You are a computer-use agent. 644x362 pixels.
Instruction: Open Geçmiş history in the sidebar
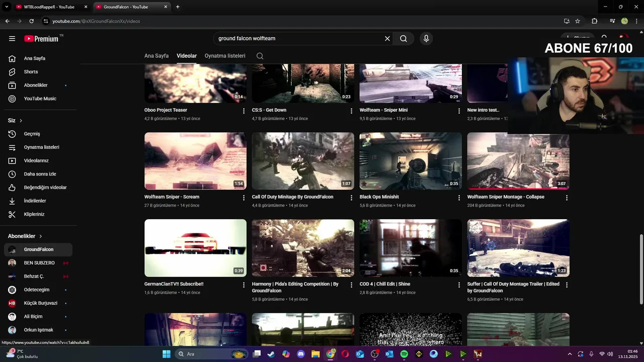(x=38, y=134)
